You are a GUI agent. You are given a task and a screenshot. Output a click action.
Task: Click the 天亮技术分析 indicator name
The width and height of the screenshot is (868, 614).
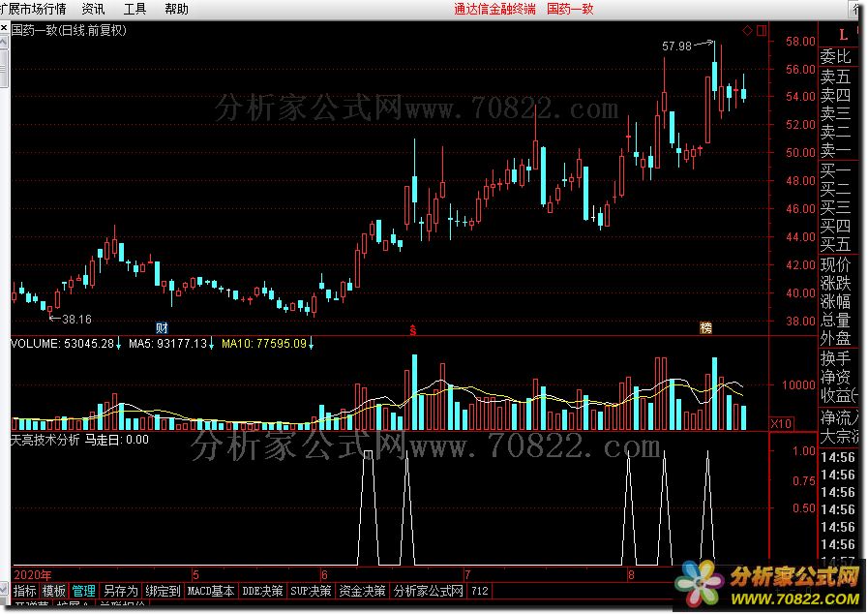[x=45, y=440]
